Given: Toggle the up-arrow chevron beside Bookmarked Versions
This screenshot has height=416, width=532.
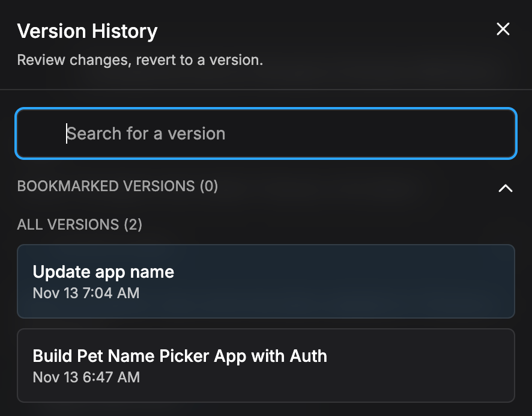Looking at the screenshot, I should [506, 188].
